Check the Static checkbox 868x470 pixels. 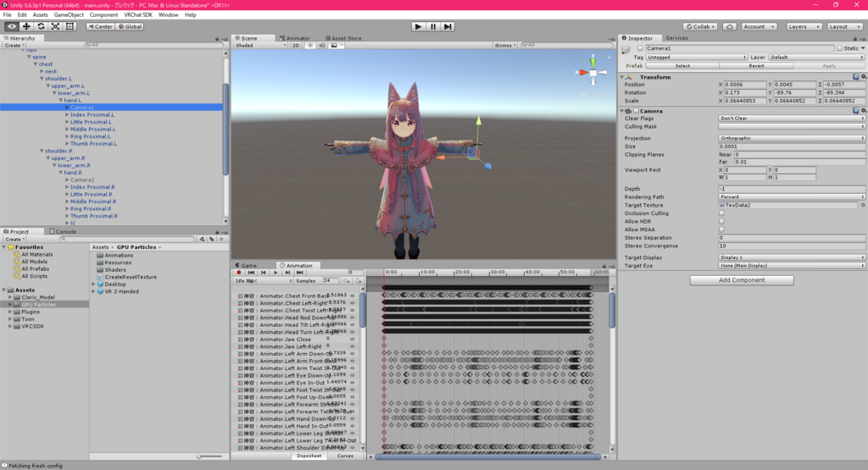tap(839, 48)
